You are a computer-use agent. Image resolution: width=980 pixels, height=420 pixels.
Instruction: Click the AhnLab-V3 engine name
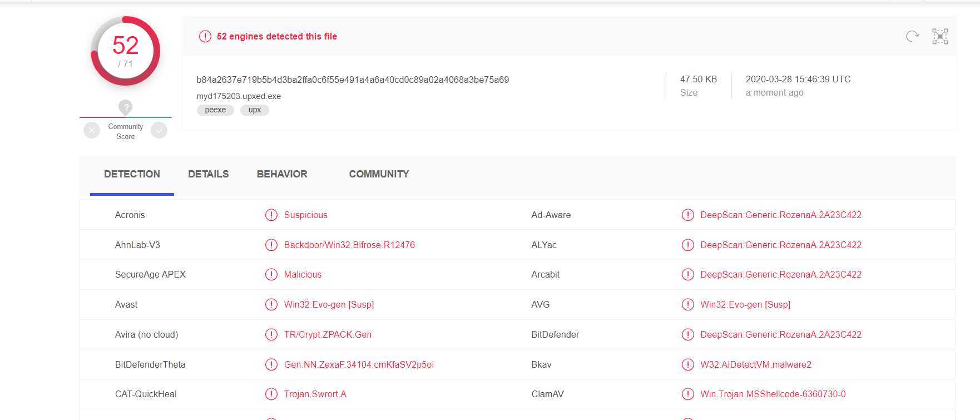[x=137, y=245]
